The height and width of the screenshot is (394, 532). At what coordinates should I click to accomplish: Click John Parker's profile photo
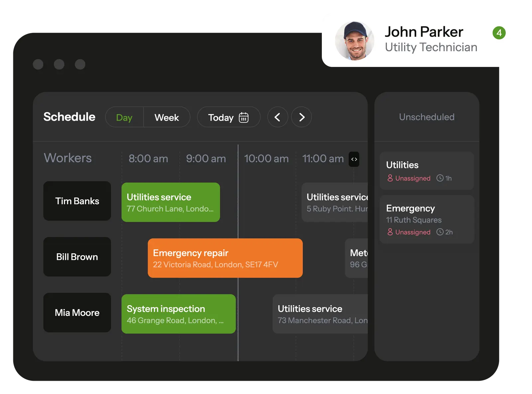coord(354,41)
